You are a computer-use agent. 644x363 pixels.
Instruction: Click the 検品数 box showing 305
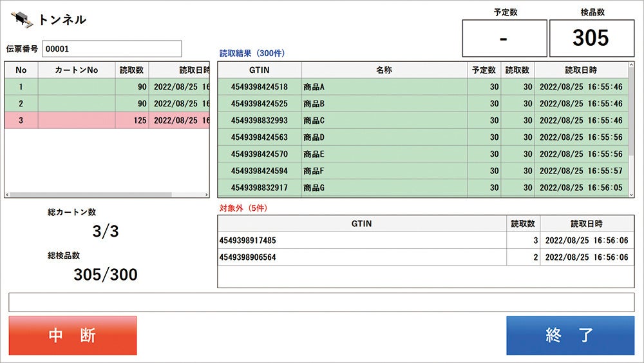coord(591,38)
